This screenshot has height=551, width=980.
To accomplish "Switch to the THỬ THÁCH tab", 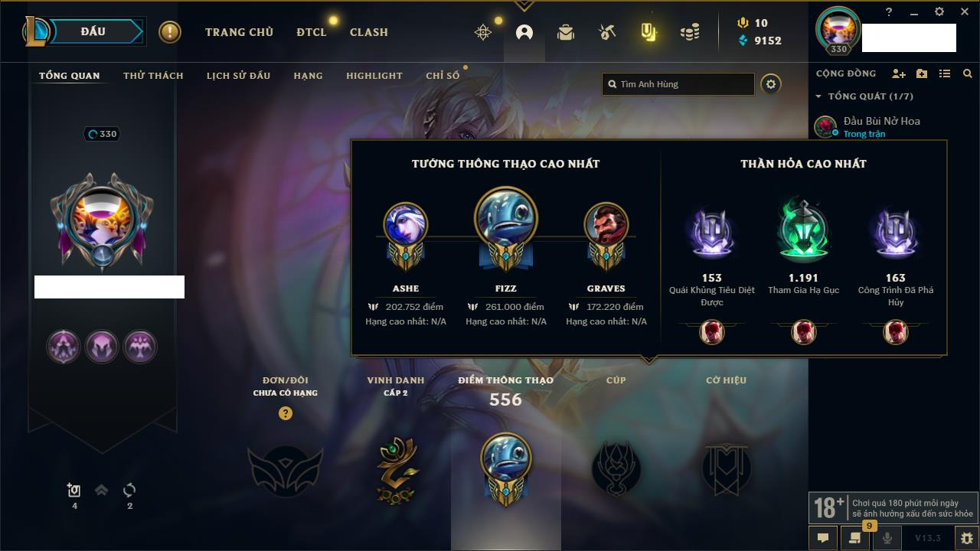I will pos(153,76).
